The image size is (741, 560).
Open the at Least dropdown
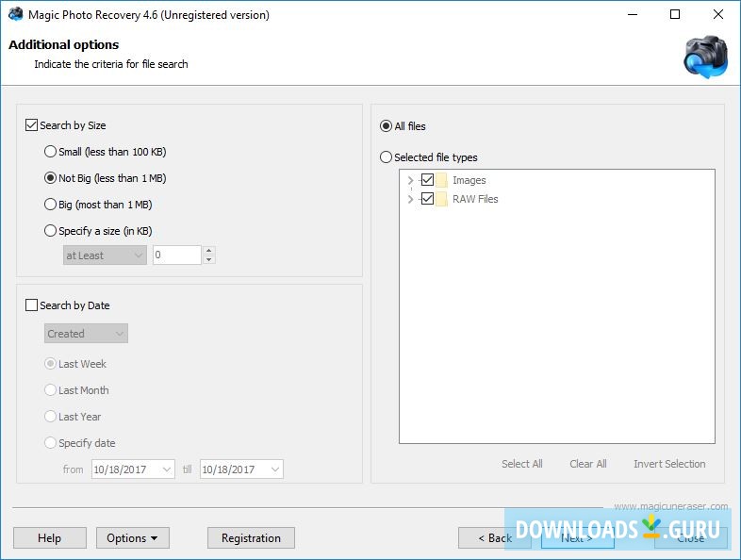105,255
